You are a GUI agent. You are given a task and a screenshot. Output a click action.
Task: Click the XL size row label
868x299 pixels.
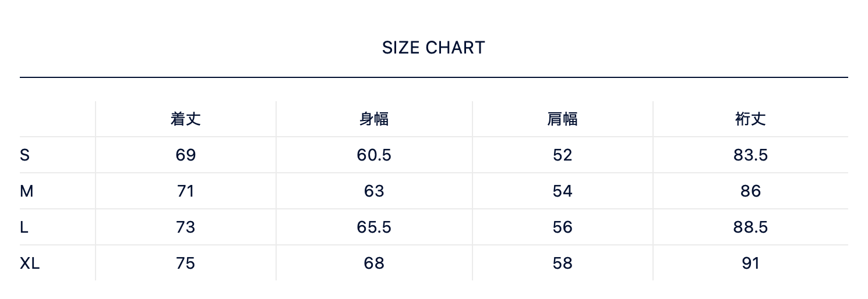point(30,264)
